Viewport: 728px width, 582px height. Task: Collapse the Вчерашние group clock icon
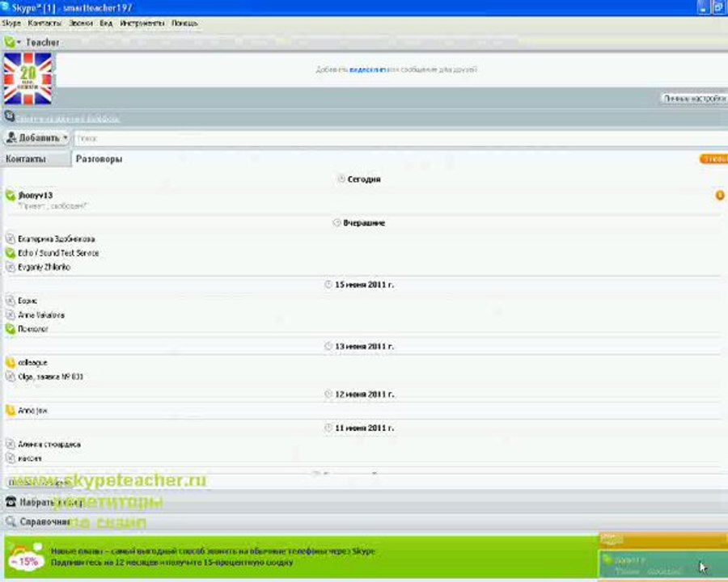click(x=337, y=223)
